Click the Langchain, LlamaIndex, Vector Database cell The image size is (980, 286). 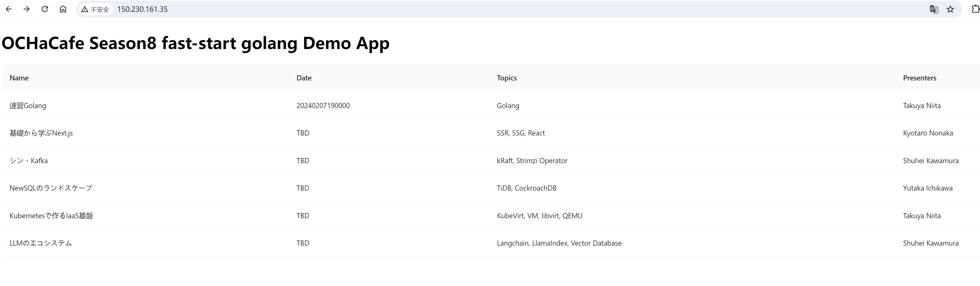pos(559,243)
